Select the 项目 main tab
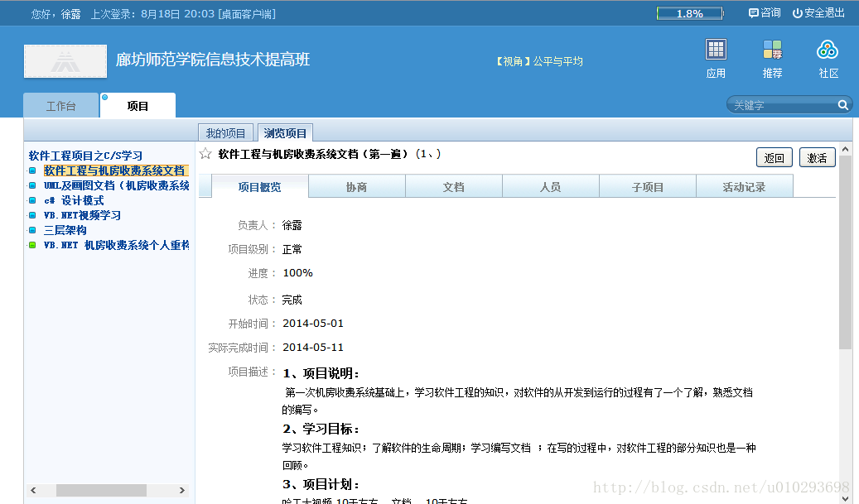The image size is (859, 504). [x=138, y=106]
